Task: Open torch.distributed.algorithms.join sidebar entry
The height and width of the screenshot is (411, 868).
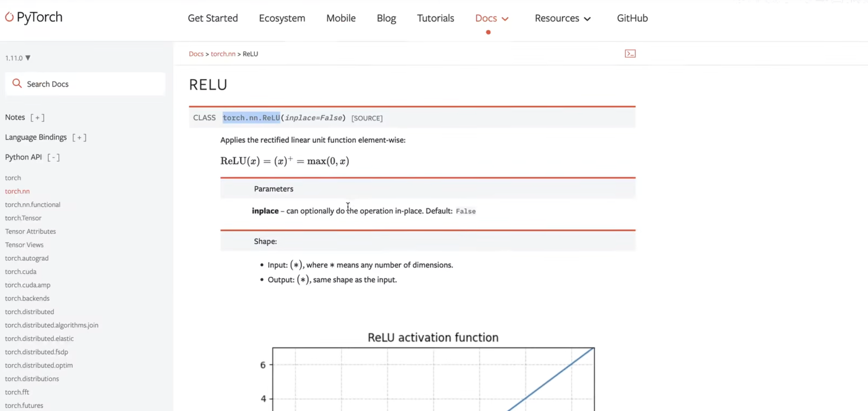Action: (52, 325)
